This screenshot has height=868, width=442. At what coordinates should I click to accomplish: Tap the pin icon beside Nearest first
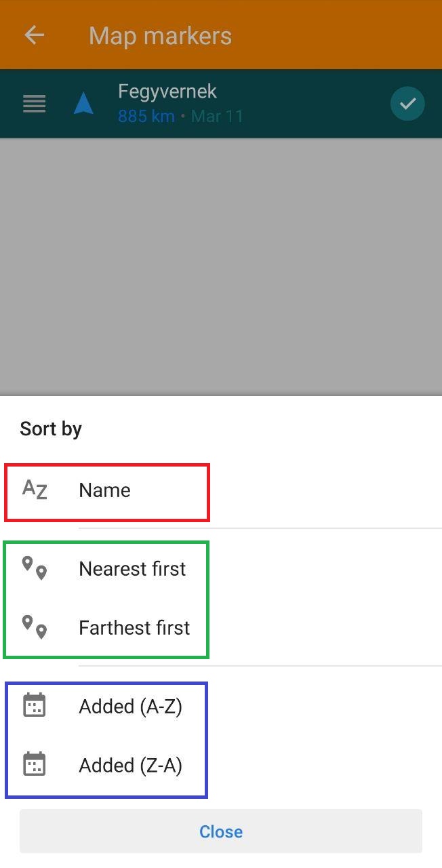[x=35, y=568]
